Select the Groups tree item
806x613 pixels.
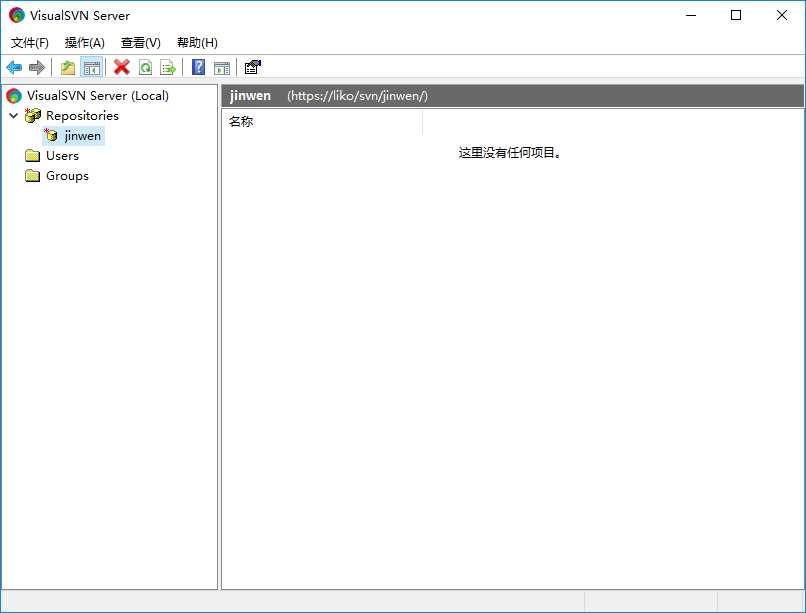[67, 176]
